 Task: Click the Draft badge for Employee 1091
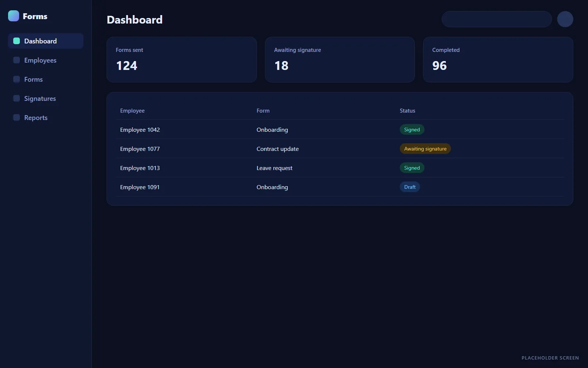(x=410, y=187)
